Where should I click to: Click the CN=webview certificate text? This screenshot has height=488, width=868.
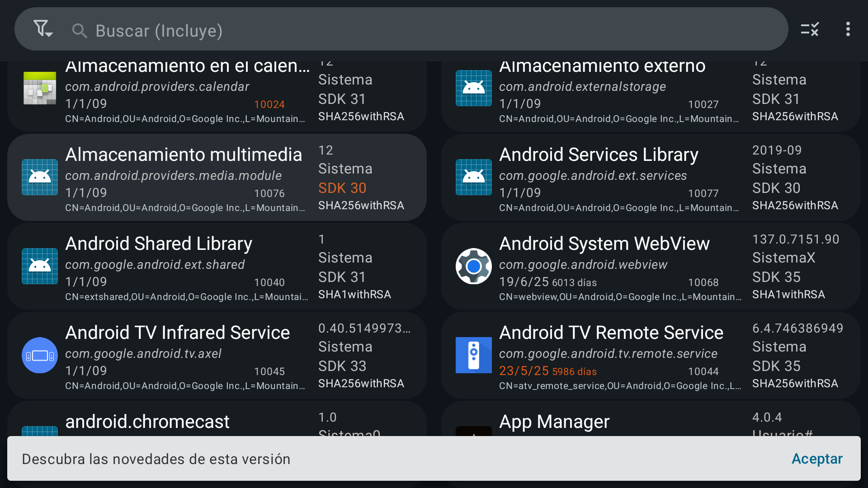tap(620, 297)
